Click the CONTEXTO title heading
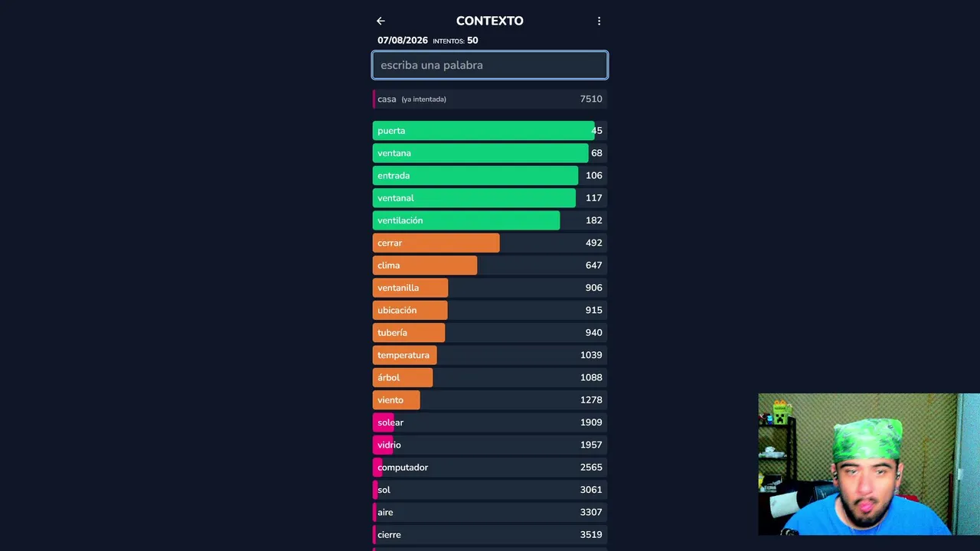 [x=490, y=21]
